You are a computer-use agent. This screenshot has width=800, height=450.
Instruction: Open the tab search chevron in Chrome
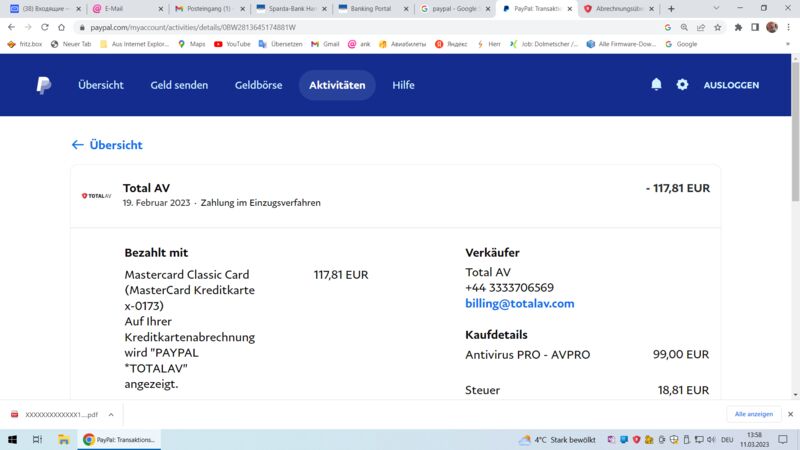(x=716, y=8)
